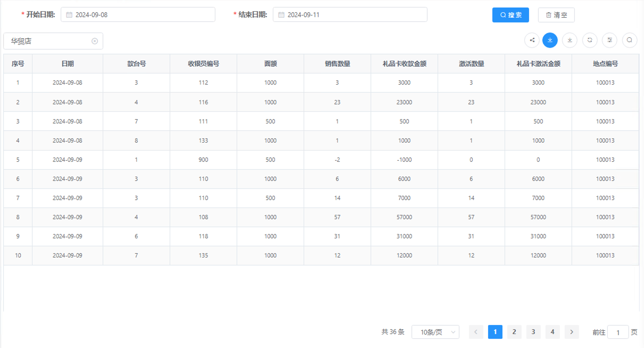Click calendar icon in the end date field
644x348 pixels.
(281, 15)
